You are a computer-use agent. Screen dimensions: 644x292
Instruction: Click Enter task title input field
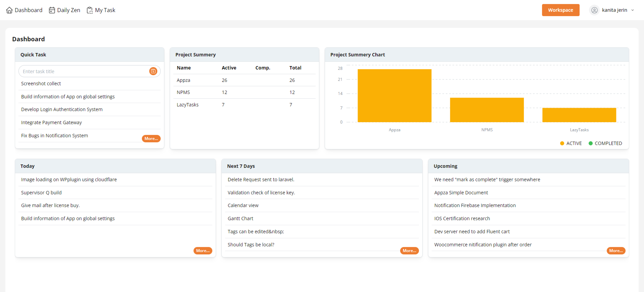[82, 71]
